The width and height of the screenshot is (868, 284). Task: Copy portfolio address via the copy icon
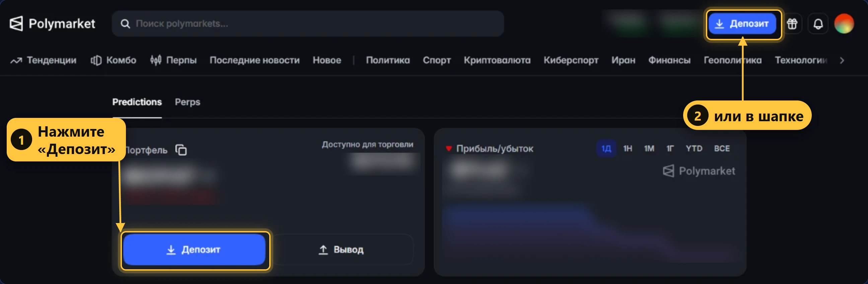coord(181,150)
